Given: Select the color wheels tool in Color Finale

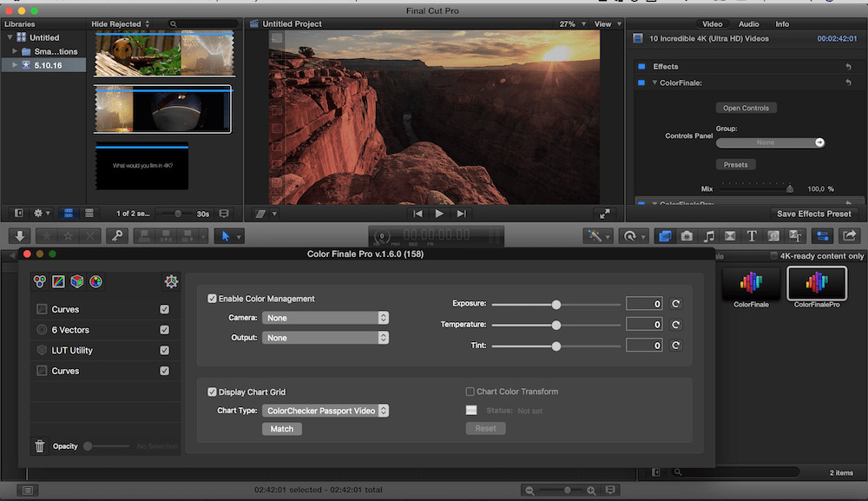Looking at the screenshot, I should pyautogui.click(x=38, y=281).
